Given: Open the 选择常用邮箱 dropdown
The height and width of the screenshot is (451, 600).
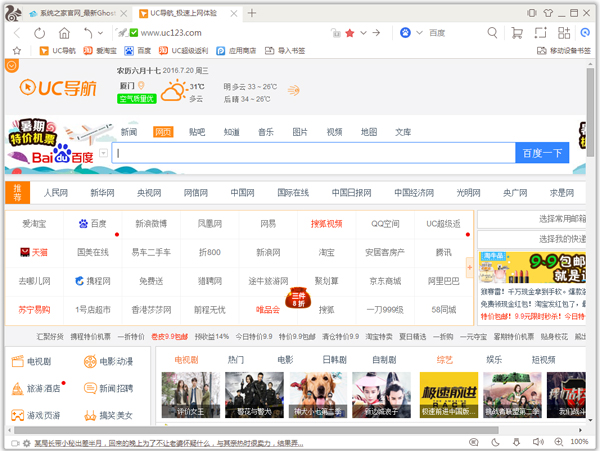Looking at the screenshot, I should click(532, 219).
